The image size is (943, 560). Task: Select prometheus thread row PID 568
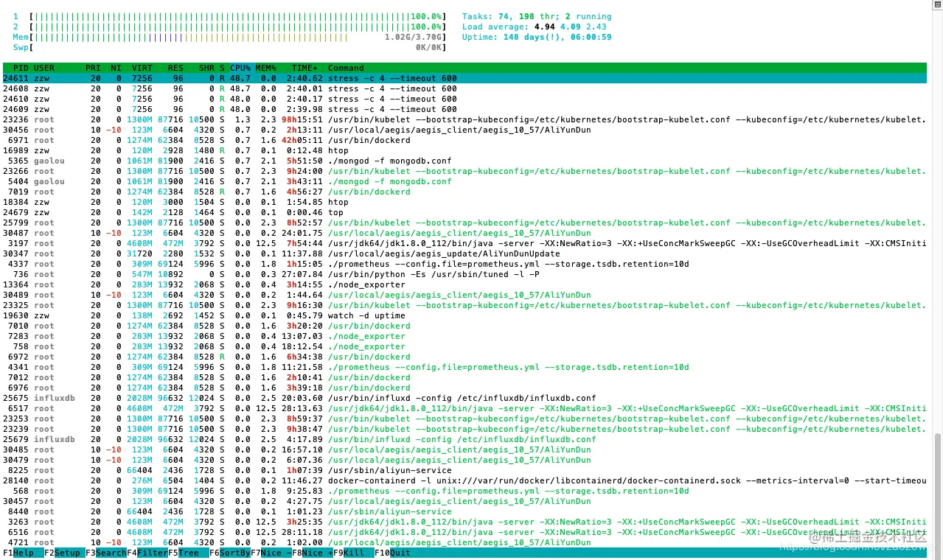(464, 491)
